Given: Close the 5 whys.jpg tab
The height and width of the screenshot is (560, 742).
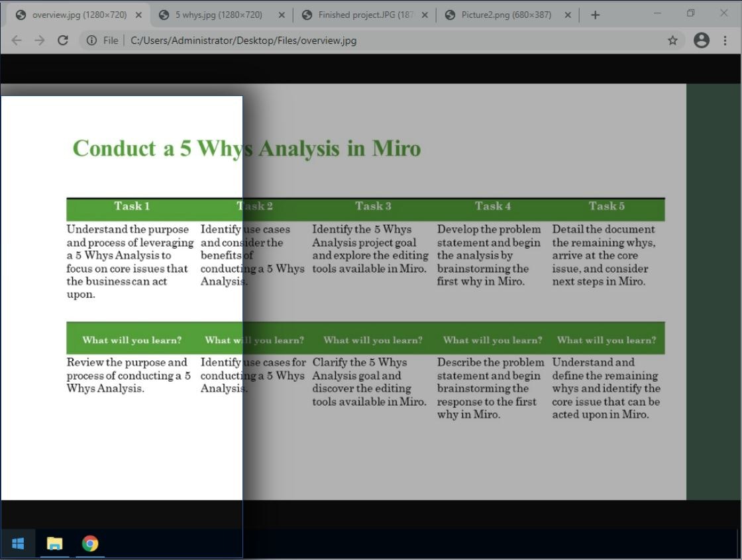Looking at the screenshot, I should coord(282,15).
